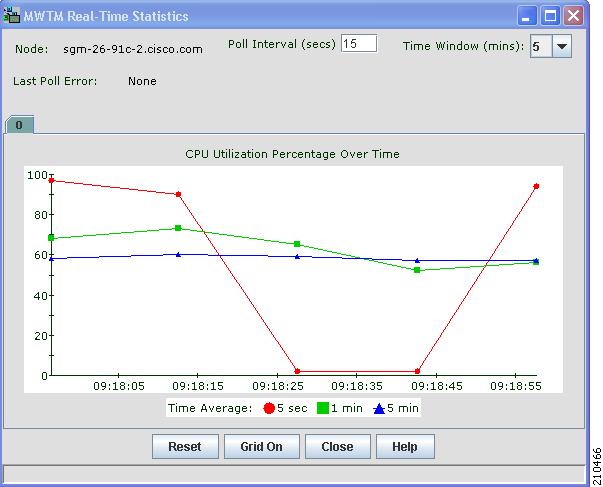Click the 20 label on the y-axis
603x487 pixels.
(41, 336)
